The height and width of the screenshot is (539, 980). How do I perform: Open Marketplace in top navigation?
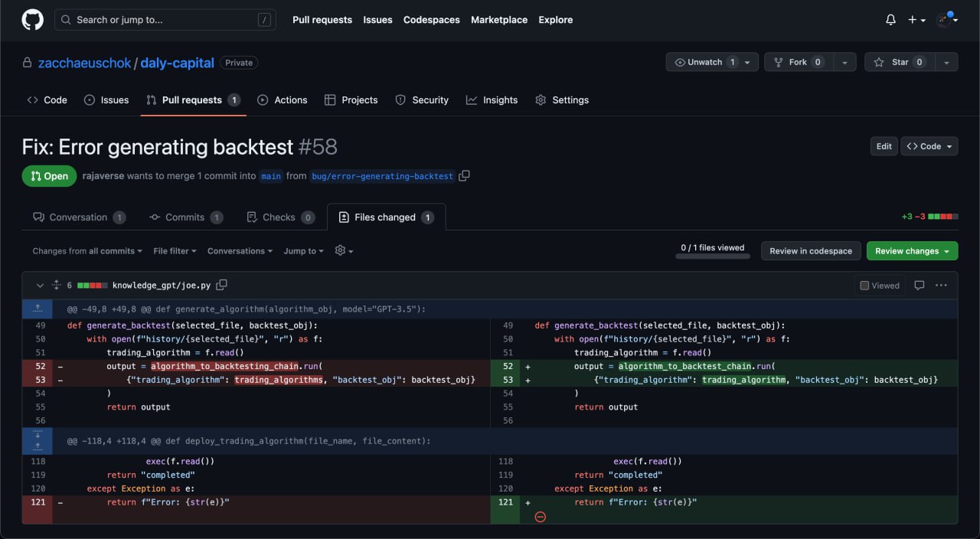[x=499, y=20]
